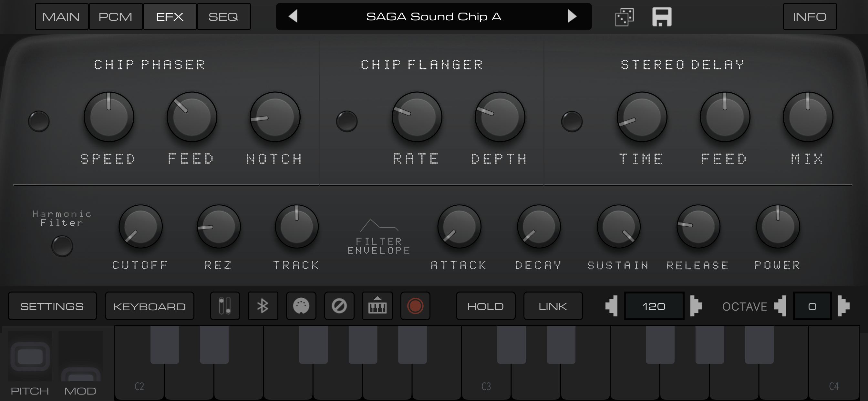The width and height of the screenshot is (868, 401).
Task: Open the piano keyboard layout icon
Action: pos(378,306)
